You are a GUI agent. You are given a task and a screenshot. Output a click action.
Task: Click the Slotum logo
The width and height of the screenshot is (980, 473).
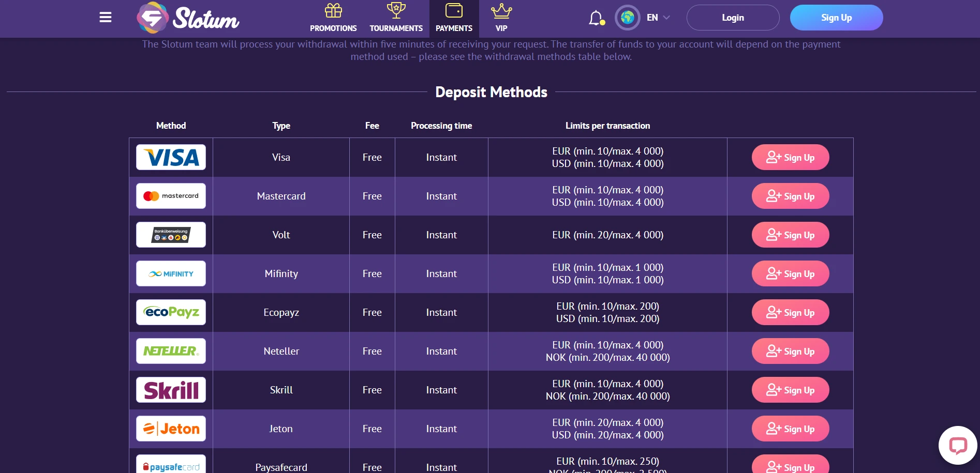coord(188,18)
